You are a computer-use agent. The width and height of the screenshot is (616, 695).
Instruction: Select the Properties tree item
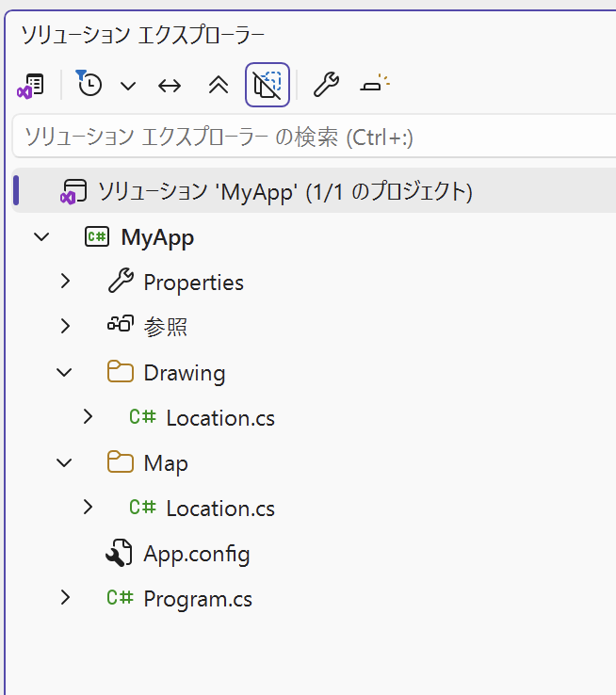[x=194, y=283]
